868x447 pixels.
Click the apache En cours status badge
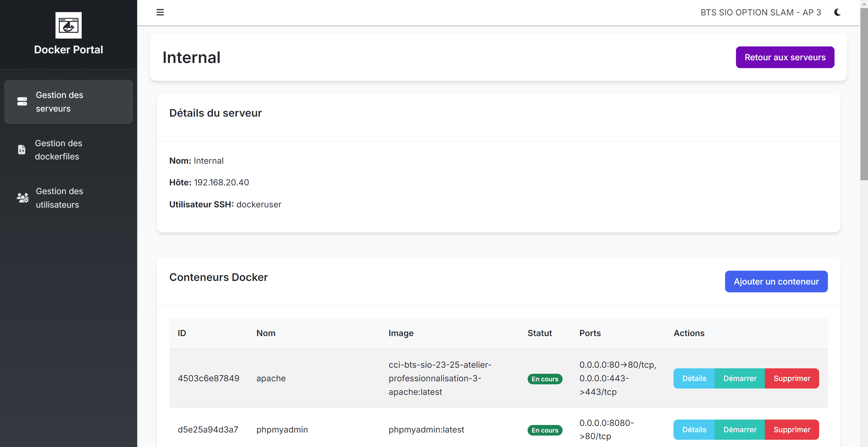544,379
